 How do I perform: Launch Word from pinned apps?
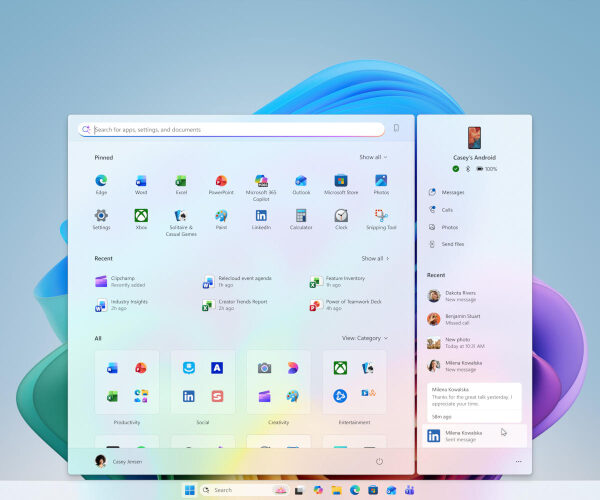(x=141, y=184)
